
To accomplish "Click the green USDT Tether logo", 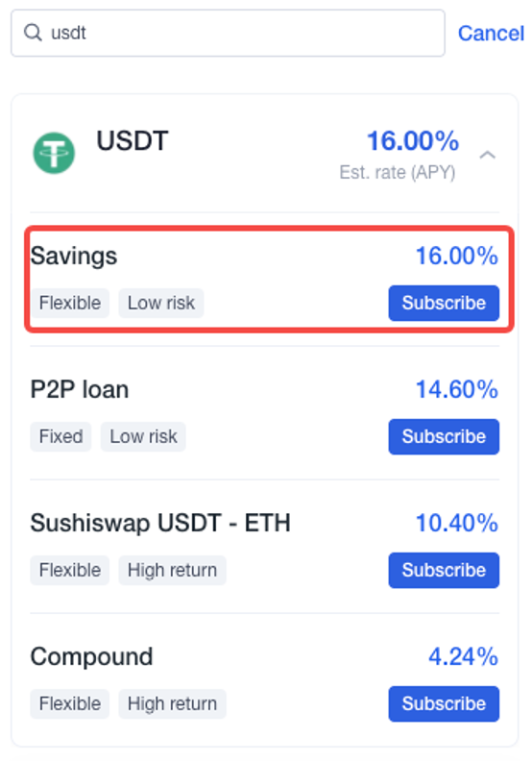I will pyautogui.click(x=54, y=153).
